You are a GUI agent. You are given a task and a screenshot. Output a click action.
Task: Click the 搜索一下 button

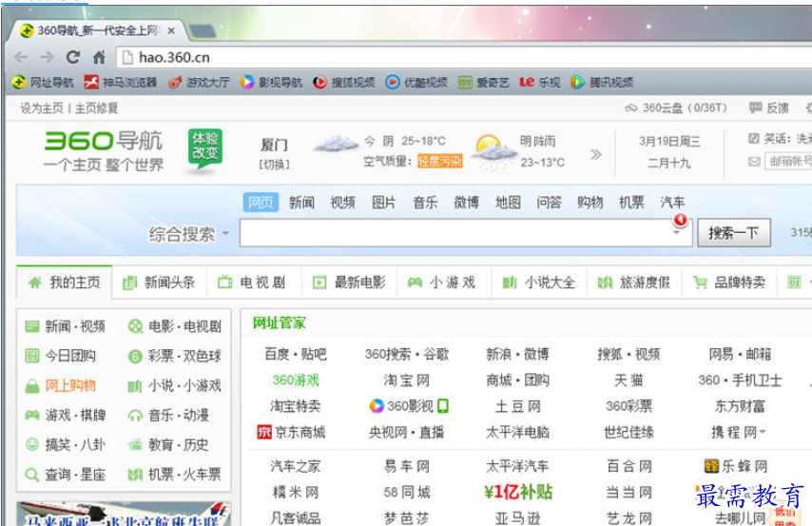tap(734, 233)
